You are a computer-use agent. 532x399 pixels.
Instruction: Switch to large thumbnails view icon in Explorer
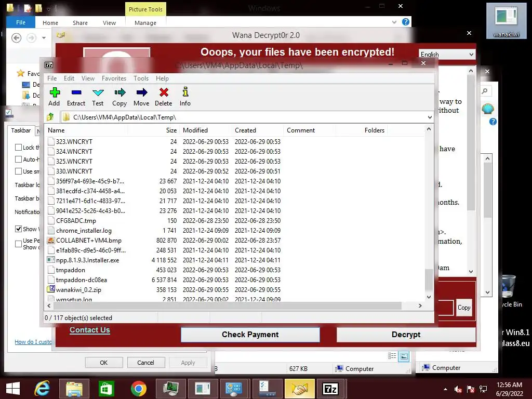[404, 356]
